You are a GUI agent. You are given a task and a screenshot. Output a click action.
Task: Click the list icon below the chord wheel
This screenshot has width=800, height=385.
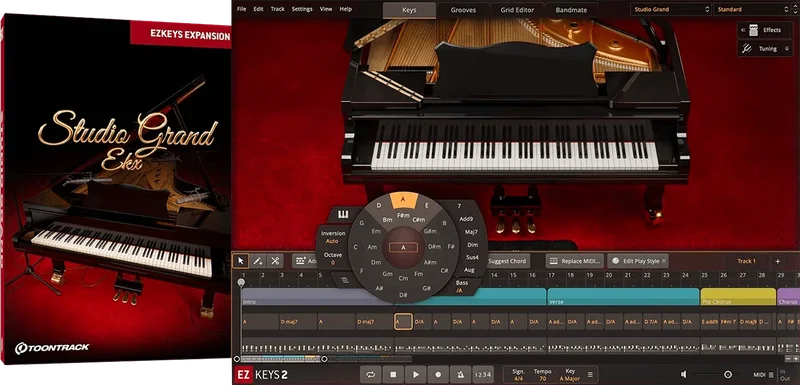(x=344, y=279)
